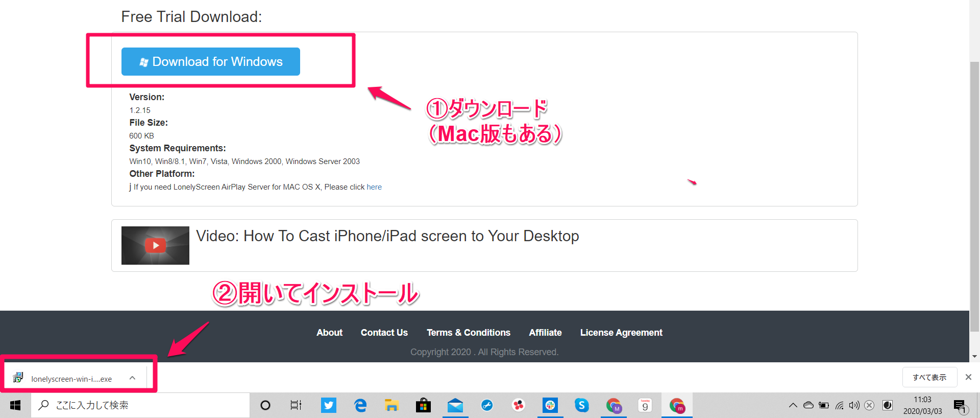Open the Affiliate footer link
The image size is (980, 418).
(545, 333)
